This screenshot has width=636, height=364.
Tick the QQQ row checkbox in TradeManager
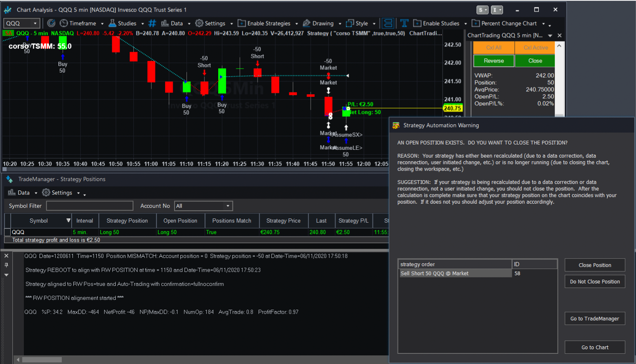coord(7,232)
